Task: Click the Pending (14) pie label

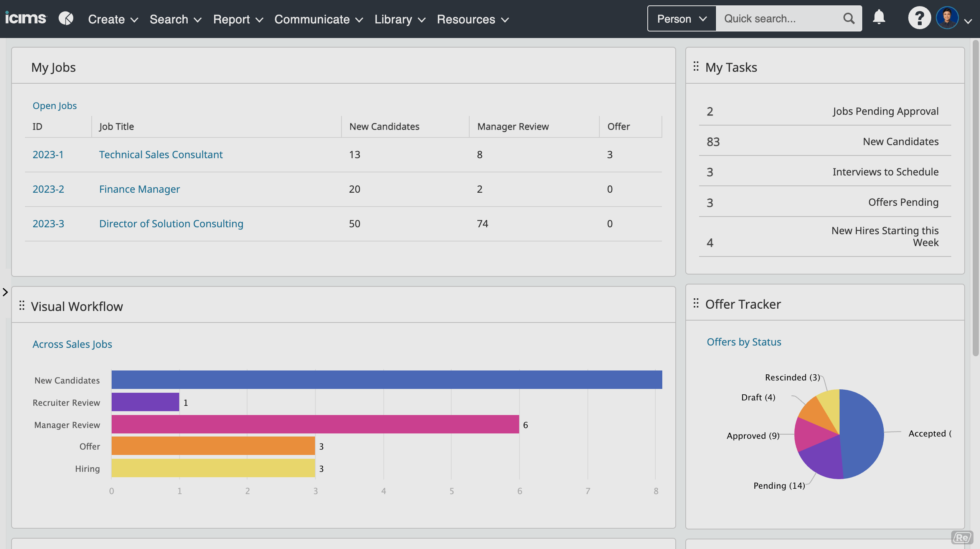Action: pos(779,486)
